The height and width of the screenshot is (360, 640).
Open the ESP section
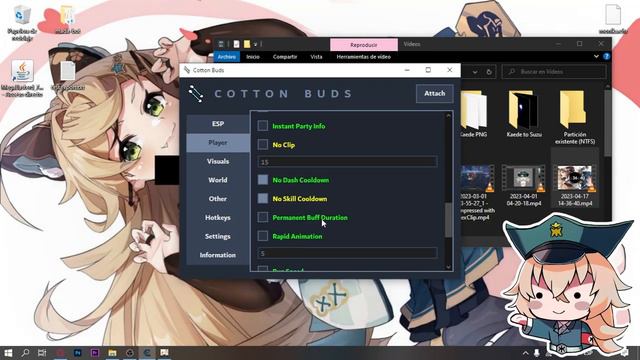pos(218,124)
